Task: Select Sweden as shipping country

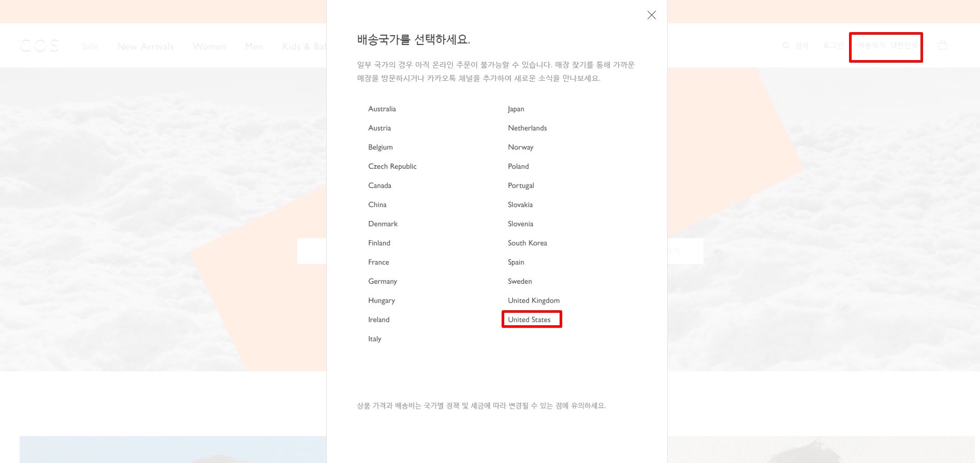Action: 520,281
